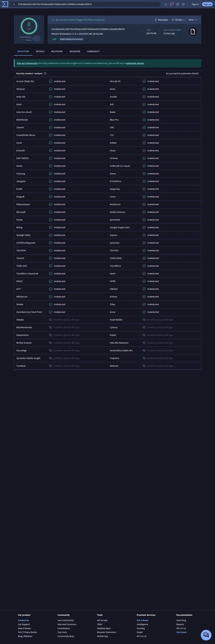Image resolution: width=215 pixels, height=644 pixels.
Task: Open the Hunting footer link
Action: click(x=141, y=628)
